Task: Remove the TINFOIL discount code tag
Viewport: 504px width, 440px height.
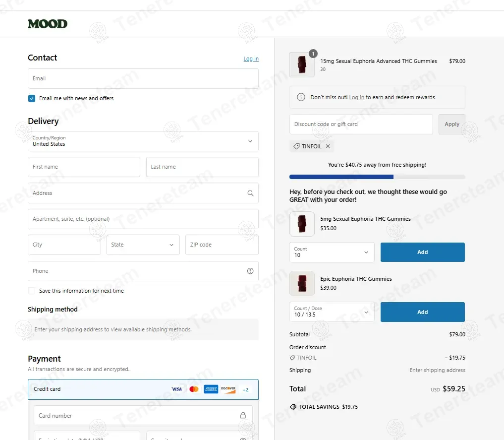Action: 328,146
